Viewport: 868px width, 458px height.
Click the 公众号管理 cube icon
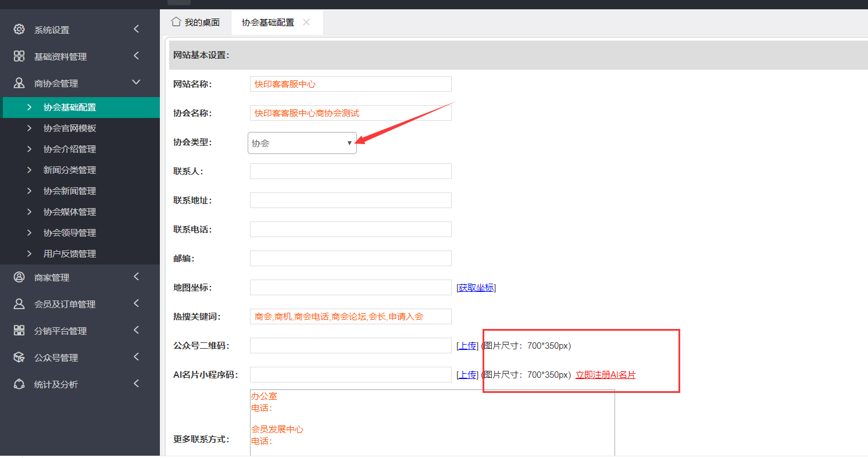pyautogui.click(x=19, y=357)
